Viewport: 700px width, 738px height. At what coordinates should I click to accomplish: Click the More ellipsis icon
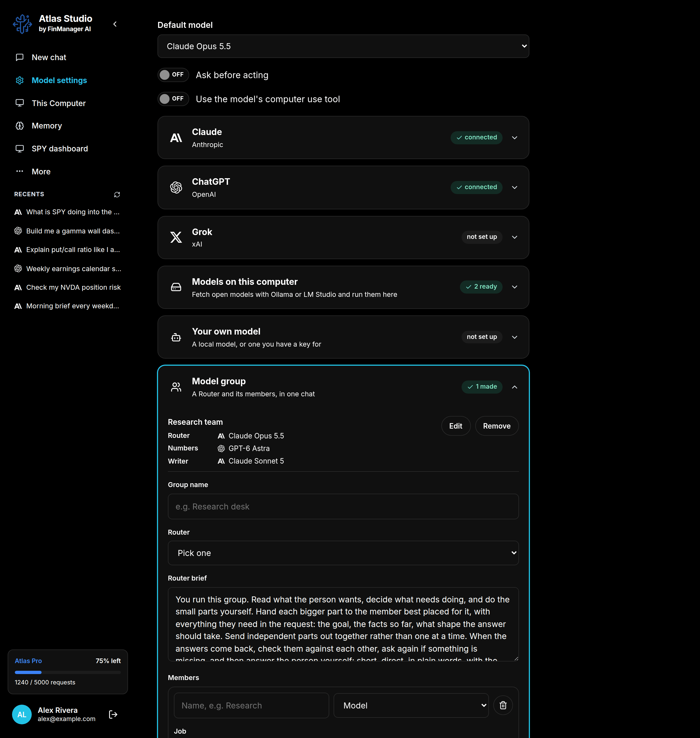click(x=20, y=171)
